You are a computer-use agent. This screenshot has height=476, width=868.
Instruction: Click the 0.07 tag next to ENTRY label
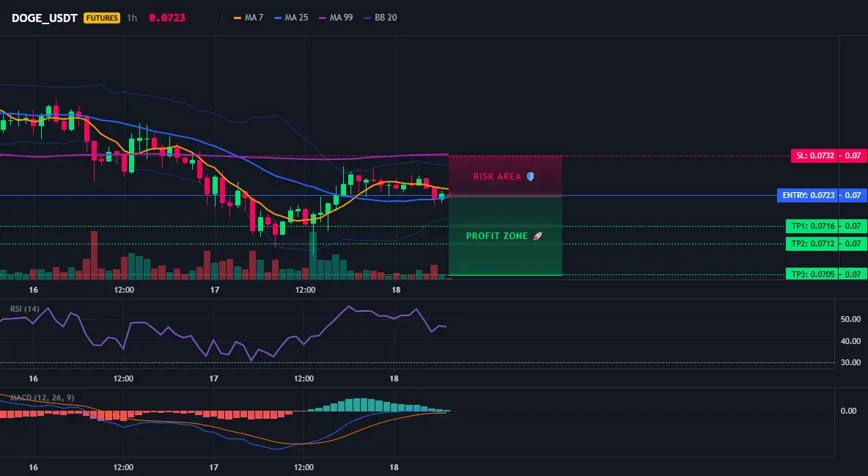(x=853, y=196)
